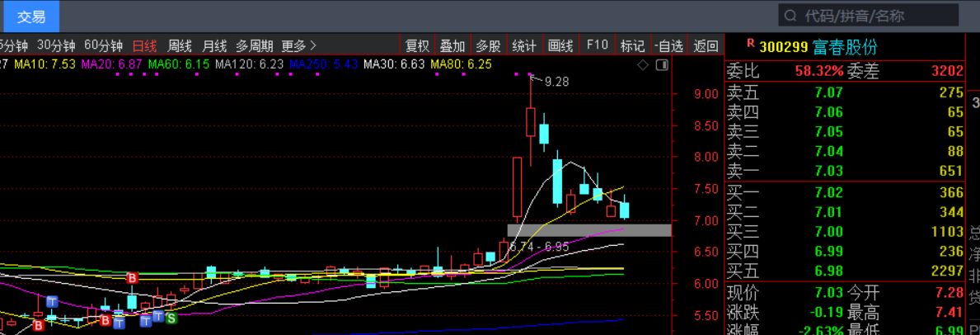Viewport: 980px width, 335px height.
Task: Select the 卖一 7.03 order row
Action: pyautogui.click(x=845, y=171)
